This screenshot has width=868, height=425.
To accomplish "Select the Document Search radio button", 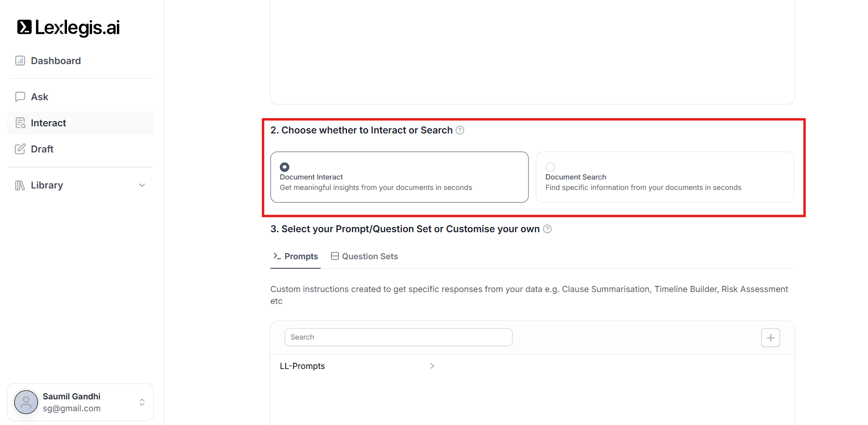I will (550, 167).
